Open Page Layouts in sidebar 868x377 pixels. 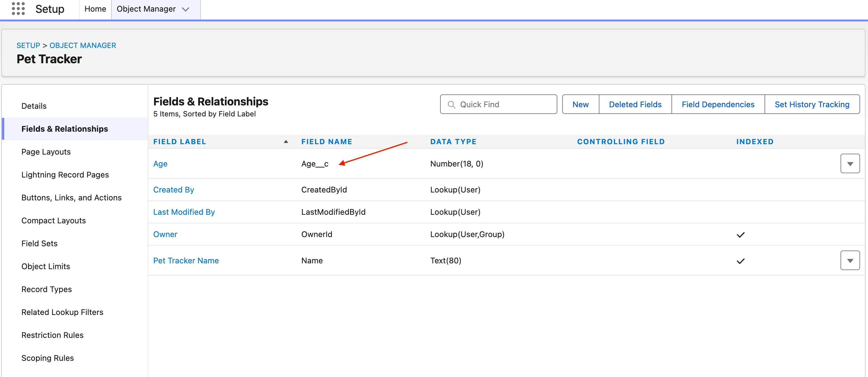[x=46, y=152]
